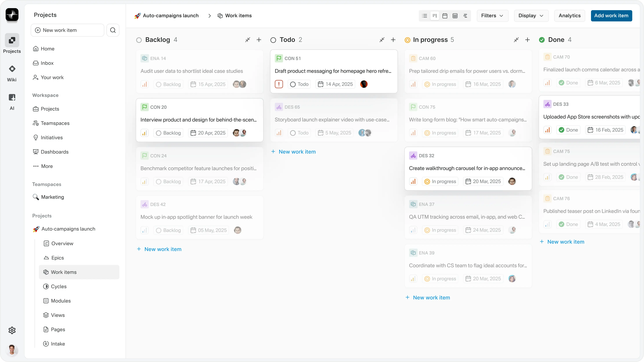This screenshot has height=362, width=644.
Task: Open Modules in project navigation
Action: (x=61, y=301)
